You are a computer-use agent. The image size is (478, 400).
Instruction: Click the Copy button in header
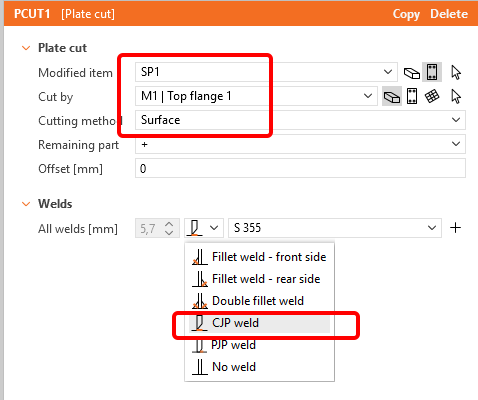pyautogui.click(x=406, y=14)
